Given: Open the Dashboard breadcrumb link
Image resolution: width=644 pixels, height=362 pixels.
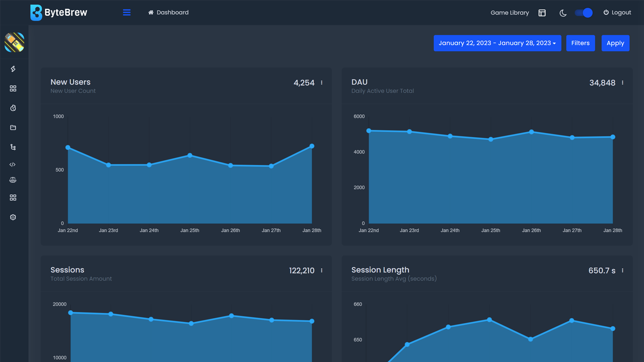Looking at the screenshot, I should point(169,13).
